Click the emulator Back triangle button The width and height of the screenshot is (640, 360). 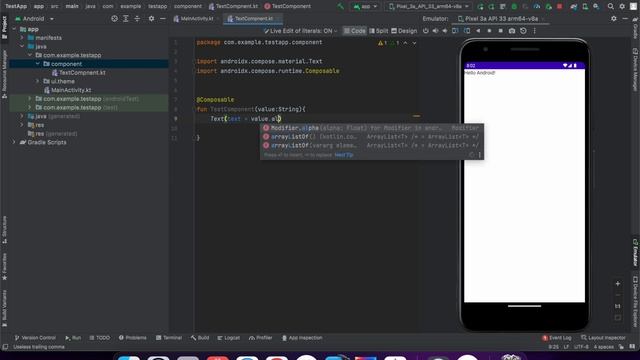click(x=478, y=31)
